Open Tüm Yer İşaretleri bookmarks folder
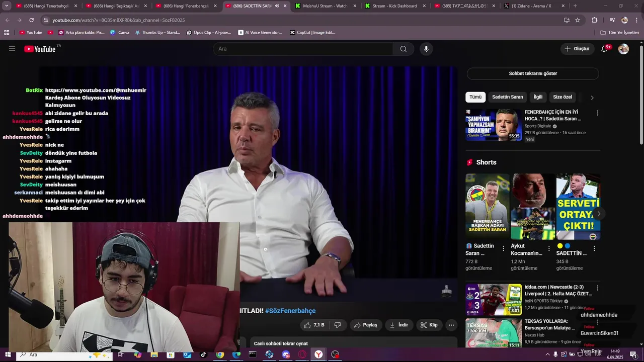The image size is (644, 362). [x=619, y=32]
